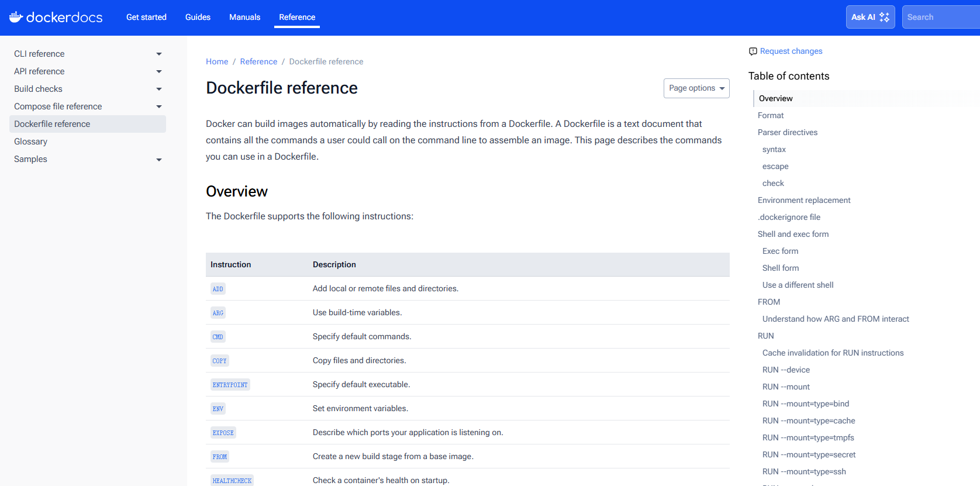Select Dockerfile reference in the sidebar

pos(88,124)
